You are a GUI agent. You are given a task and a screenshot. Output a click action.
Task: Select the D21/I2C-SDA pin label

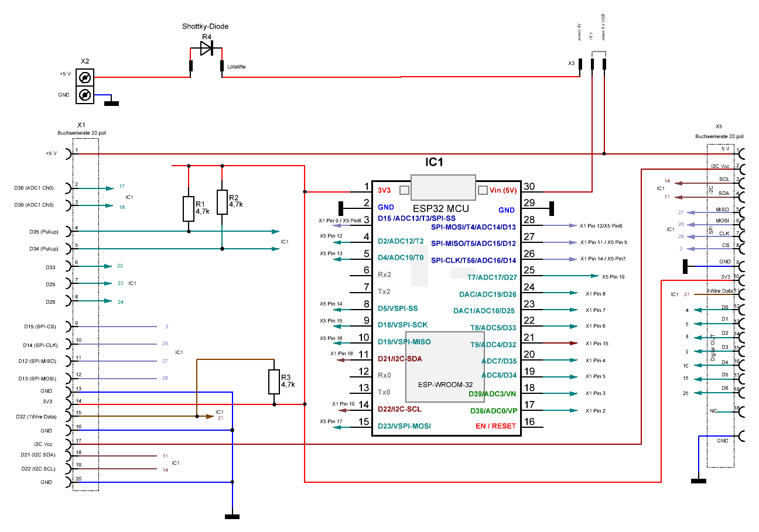tap(400, 359)
